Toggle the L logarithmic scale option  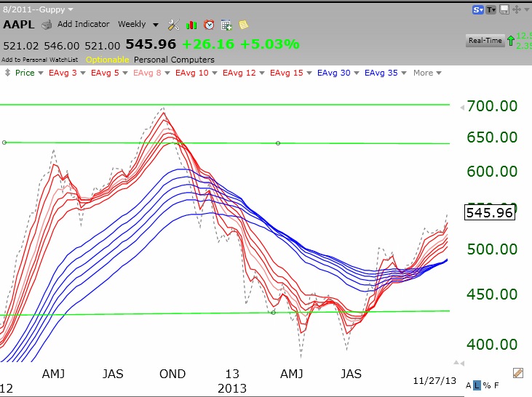477,385
